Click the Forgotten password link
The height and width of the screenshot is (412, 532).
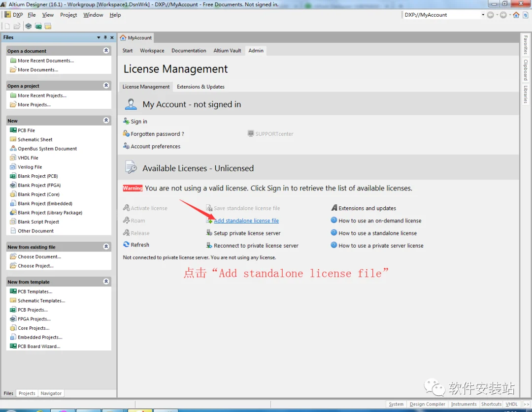158,134
